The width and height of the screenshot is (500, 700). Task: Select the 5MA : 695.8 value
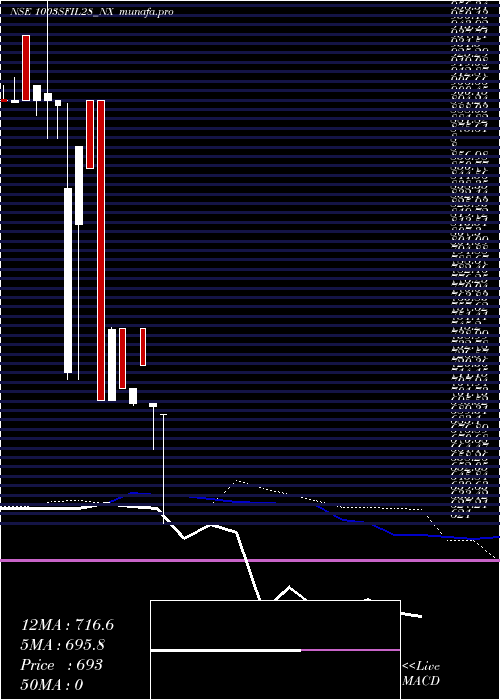64,645
